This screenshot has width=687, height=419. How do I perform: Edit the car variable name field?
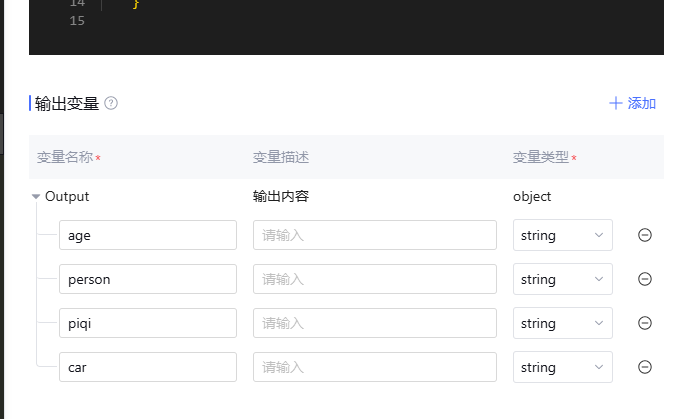coord(147,367)
